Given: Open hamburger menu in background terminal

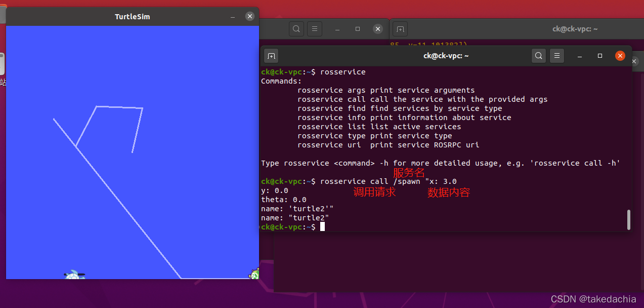Looking at the screenshot, I should click(315, 29).
